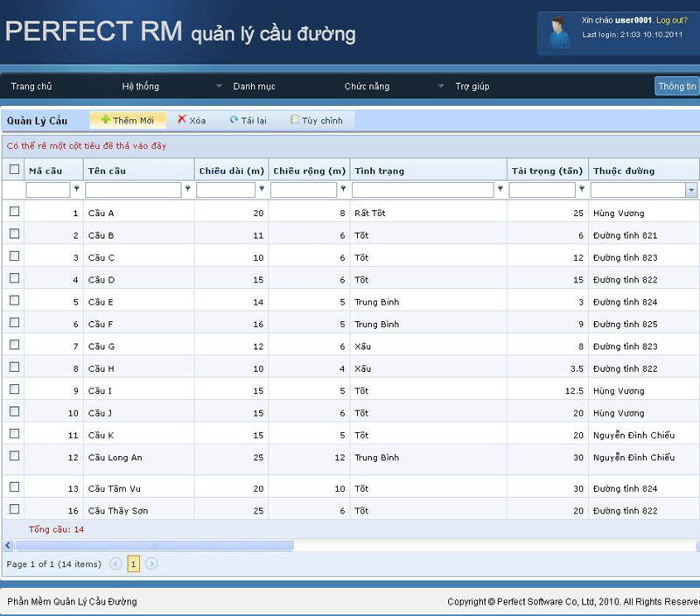Check the box for Cầu Thầy Sơn row
The image size is (700, 616).
pyautogui.click(x=15, y=509)
